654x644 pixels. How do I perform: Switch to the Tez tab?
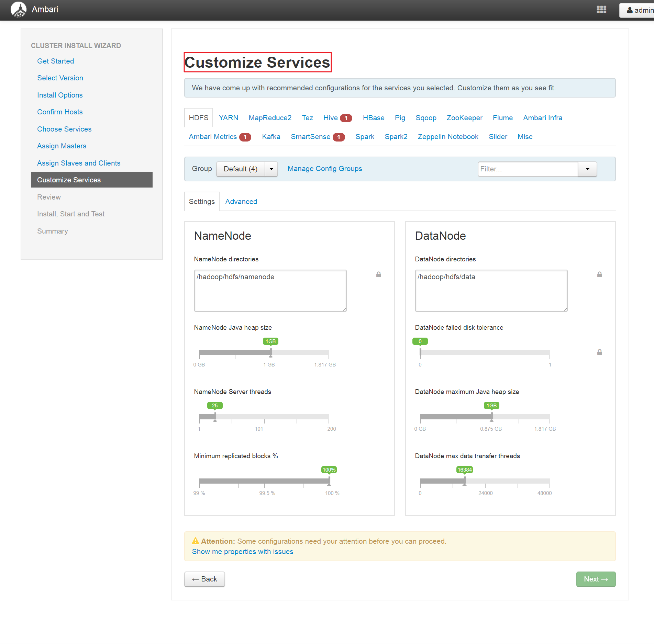[307, 118]
